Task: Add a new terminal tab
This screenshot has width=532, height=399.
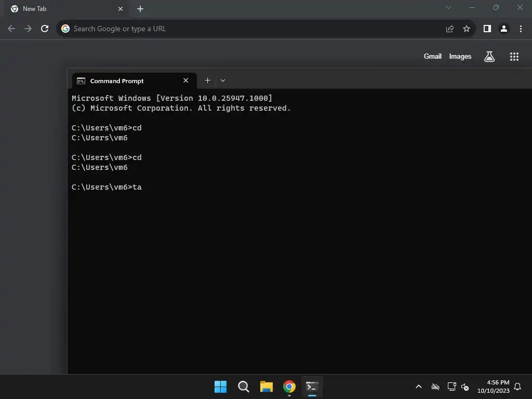Action: click(x=207, y=81)
